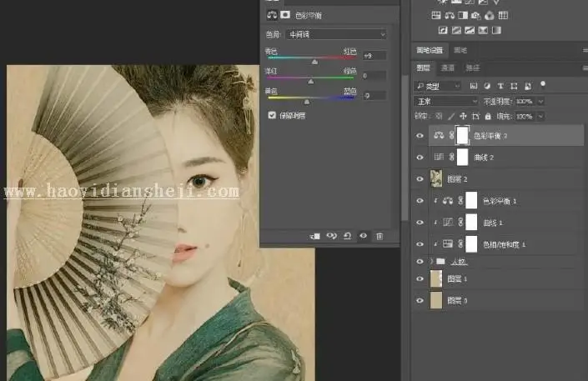This screenshot has height=381, width=588.
Task: Filter layers by smart objects icon
Action: [x=528, y=86]
